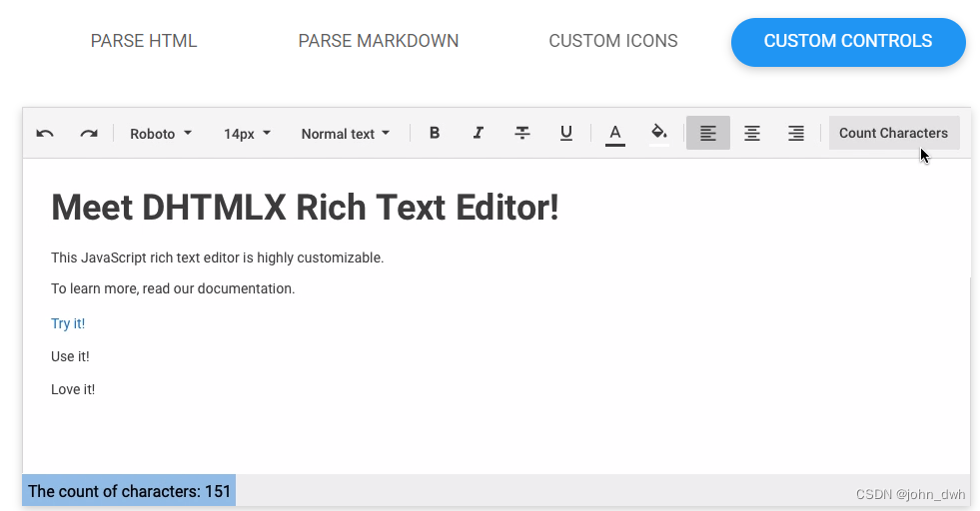Toggle bold formatting
980x511 pixels.
[x=435, y=133]
